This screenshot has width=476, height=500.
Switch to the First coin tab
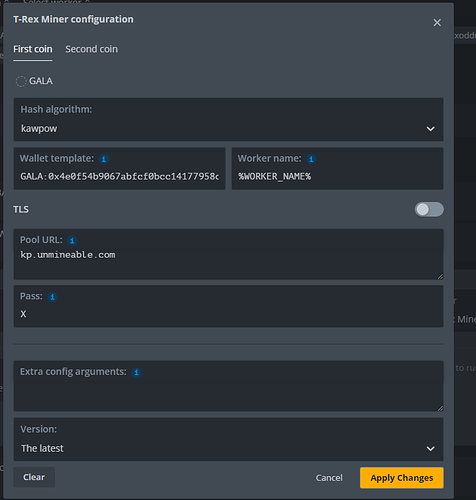tap(33, 49)
